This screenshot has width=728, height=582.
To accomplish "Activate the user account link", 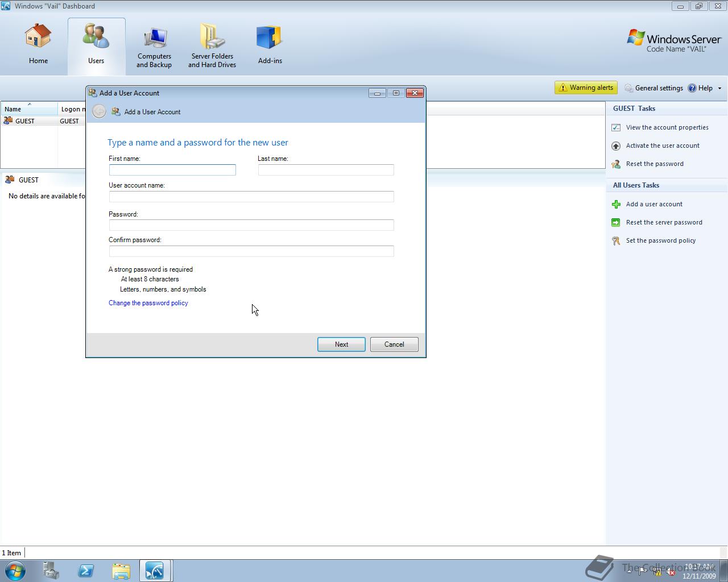I will coord(663,145).
